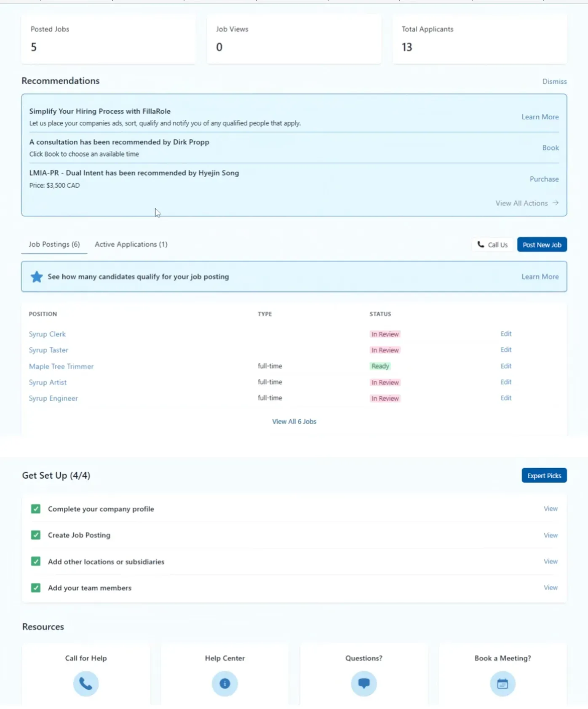Click the phone icon under Call for Help

pyautogui.click(x=86, y=683)
